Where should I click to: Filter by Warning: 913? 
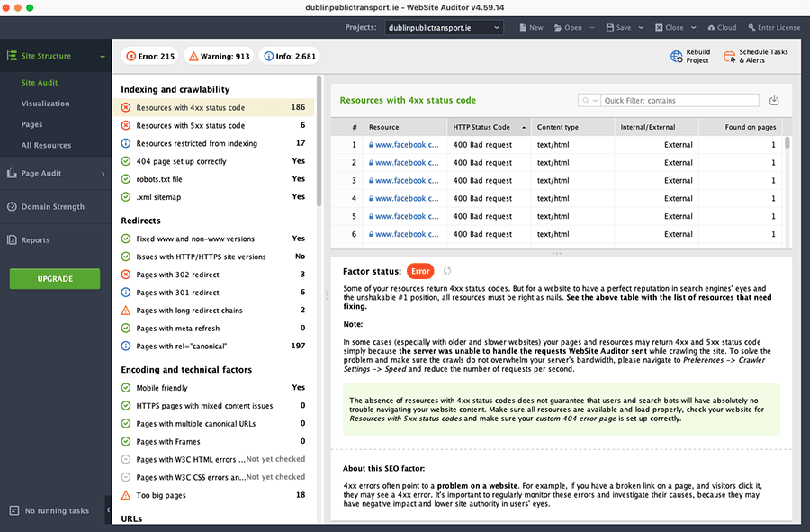point(219,56)
